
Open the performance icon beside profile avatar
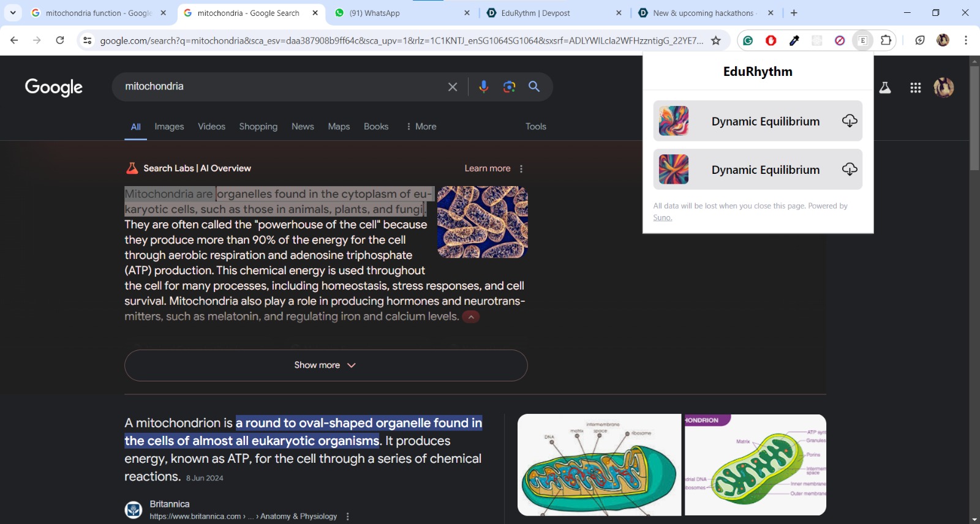[920, 40]
